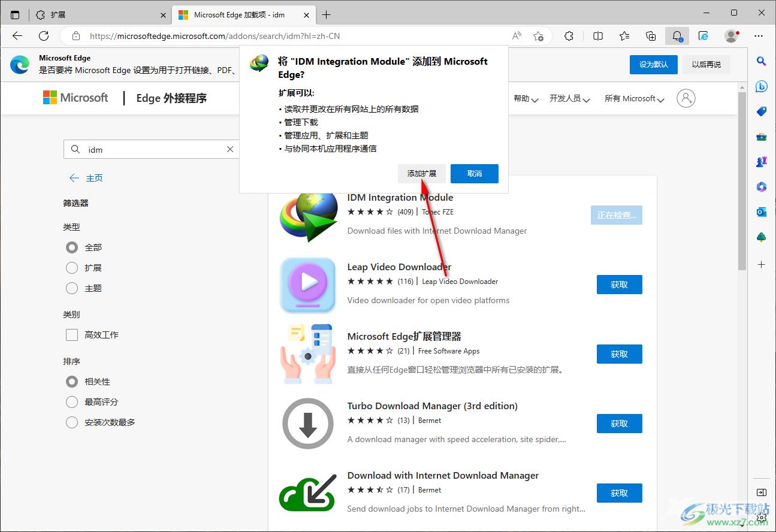Screen dimensions: 776x532
Task: Open the IE mode icon in toolbar
Action: coord(704,36)
